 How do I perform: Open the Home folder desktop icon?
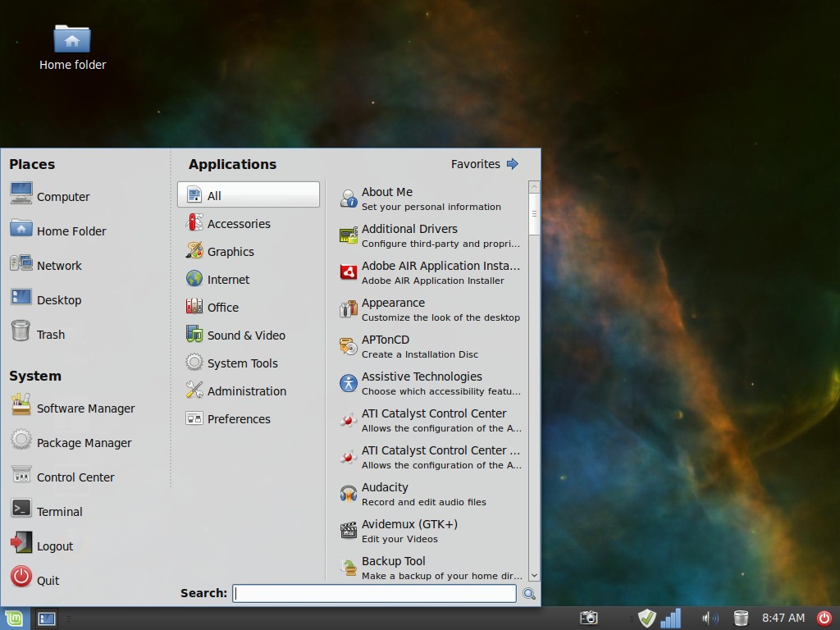tap(72, 39)
